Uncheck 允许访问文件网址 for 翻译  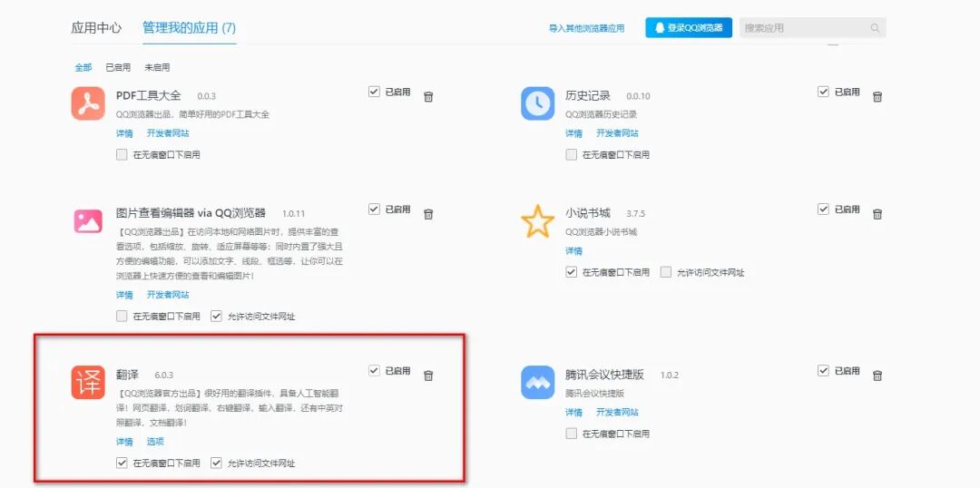coord(216,463)
